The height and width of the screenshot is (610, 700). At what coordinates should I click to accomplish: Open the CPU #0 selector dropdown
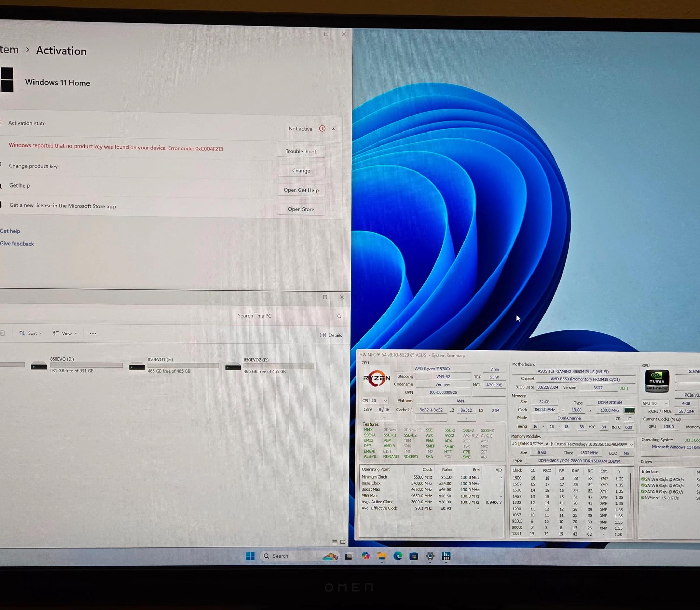point(375,401)
